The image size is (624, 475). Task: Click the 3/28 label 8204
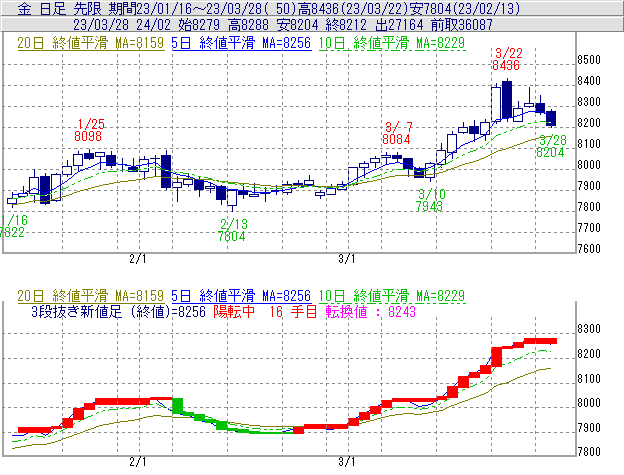(x=551, y=153)
